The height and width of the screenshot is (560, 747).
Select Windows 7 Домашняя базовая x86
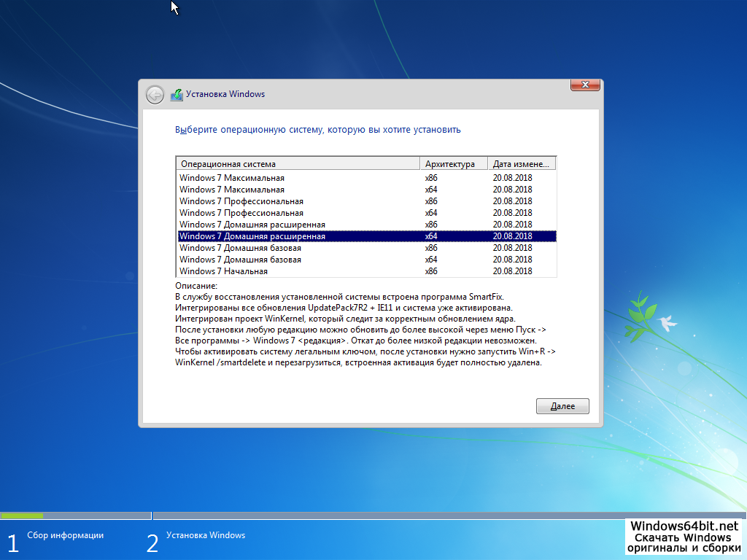click(240, 248)
